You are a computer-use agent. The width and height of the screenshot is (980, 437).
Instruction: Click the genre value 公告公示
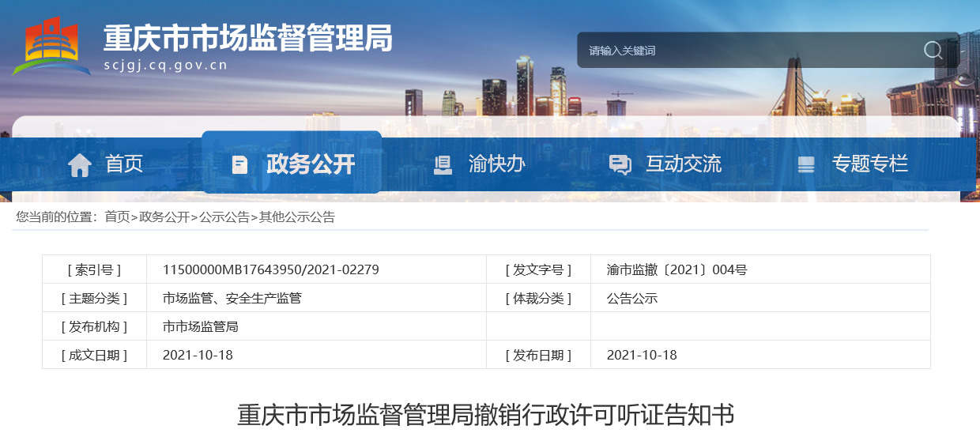[x=632, y=298]
